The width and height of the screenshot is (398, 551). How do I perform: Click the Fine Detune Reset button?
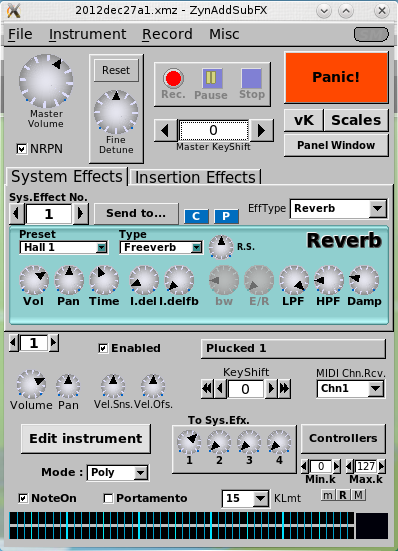[116, 70]
